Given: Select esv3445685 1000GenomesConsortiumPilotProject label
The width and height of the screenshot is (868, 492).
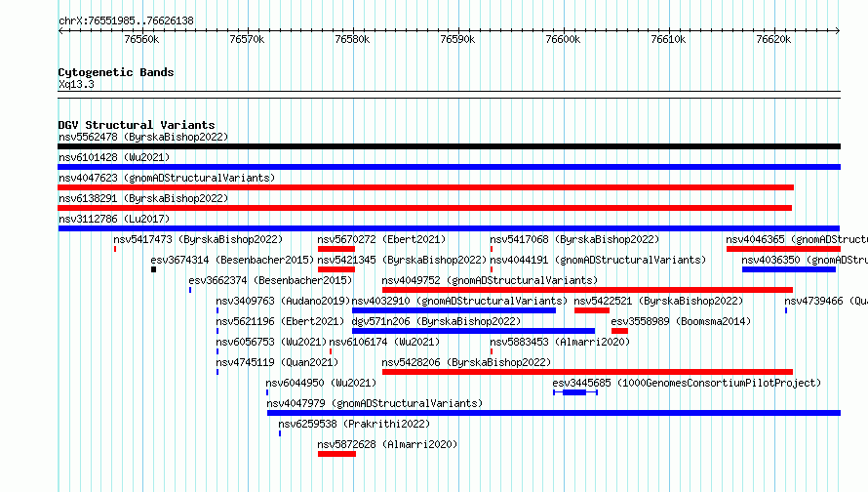Looking at the screenshot, I should pyautogui.click(x=687, y=383).
